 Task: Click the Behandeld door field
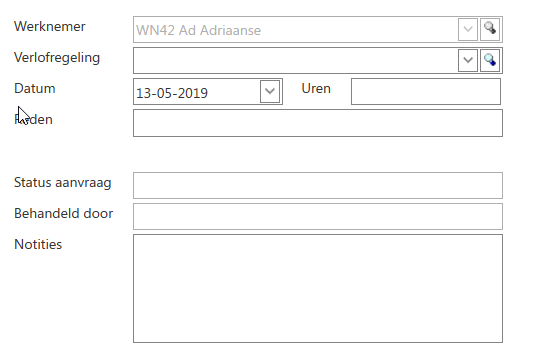318,217
